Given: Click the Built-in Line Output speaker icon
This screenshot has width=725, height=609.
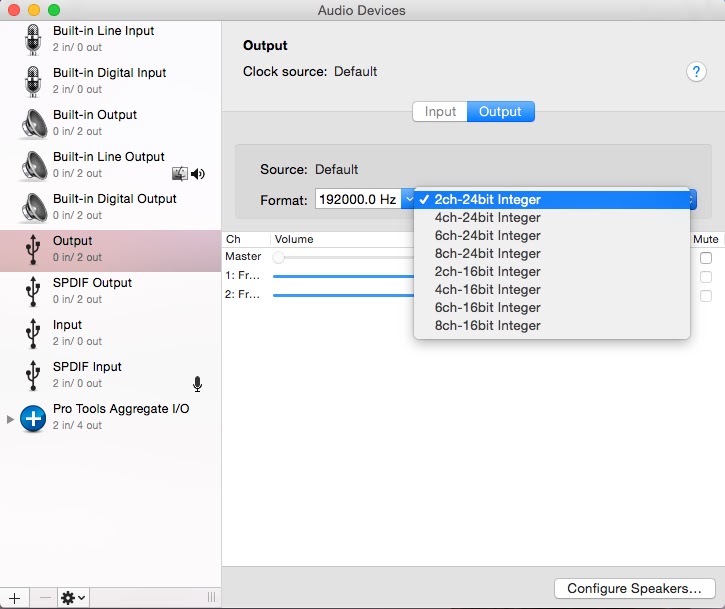Looking at the screenshot, I should 34,166.
